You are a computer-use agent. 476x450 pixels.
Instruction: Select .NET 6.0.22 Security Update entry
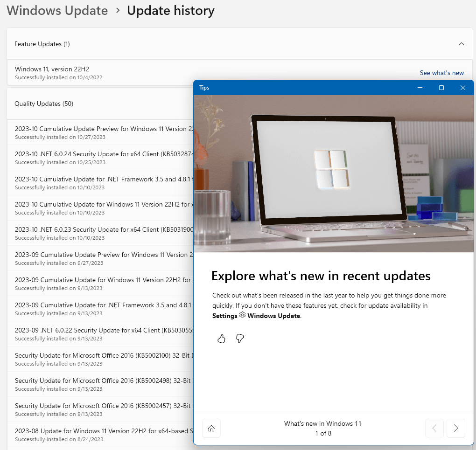100,334
